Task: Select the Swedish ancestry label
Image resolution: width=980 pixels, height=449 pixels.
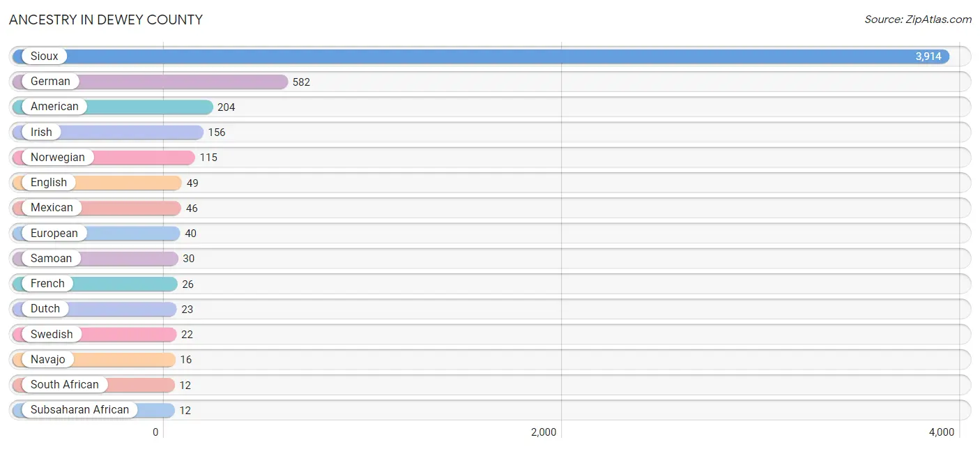Action: pyautogui.click(x=52, y=334)
